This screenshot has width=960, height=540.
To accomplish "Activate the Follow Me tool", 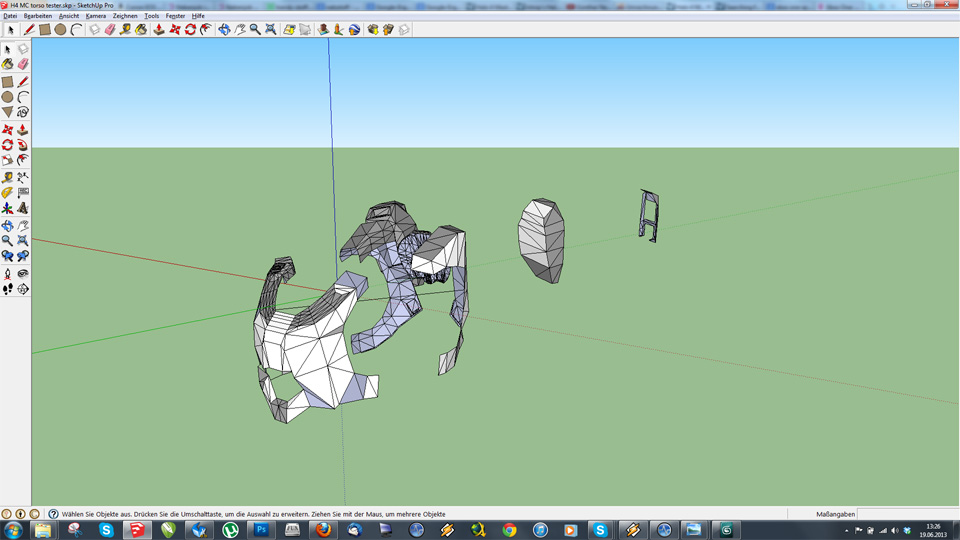I will click(x=23, y=145).
